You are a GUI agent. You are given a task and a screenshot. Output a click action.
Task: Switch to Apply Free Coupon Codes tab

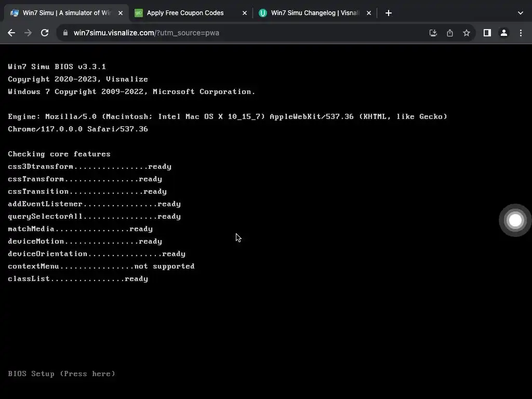pos(191,13)
